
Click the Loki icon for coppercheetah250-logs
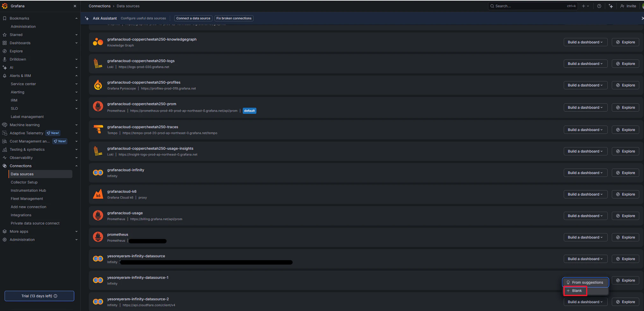[x=98, y=64]
